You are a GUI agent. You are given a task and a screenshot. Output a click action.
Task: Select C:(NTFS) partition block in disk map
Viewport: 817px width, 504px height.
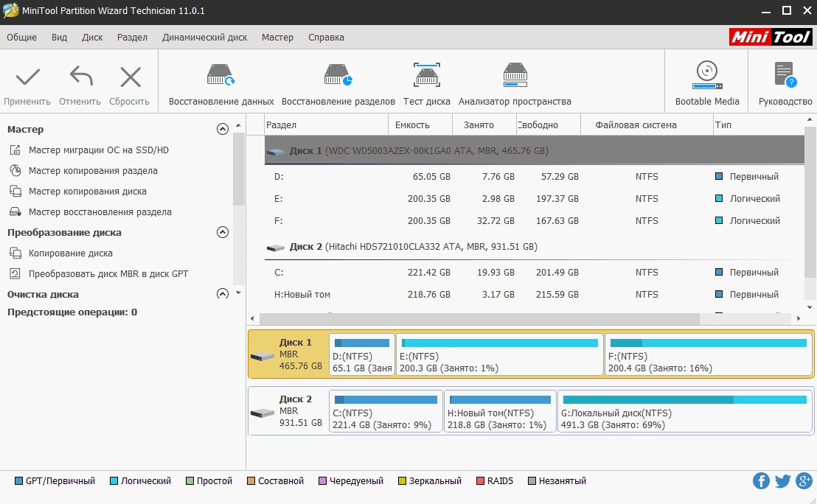pos(386,411)
